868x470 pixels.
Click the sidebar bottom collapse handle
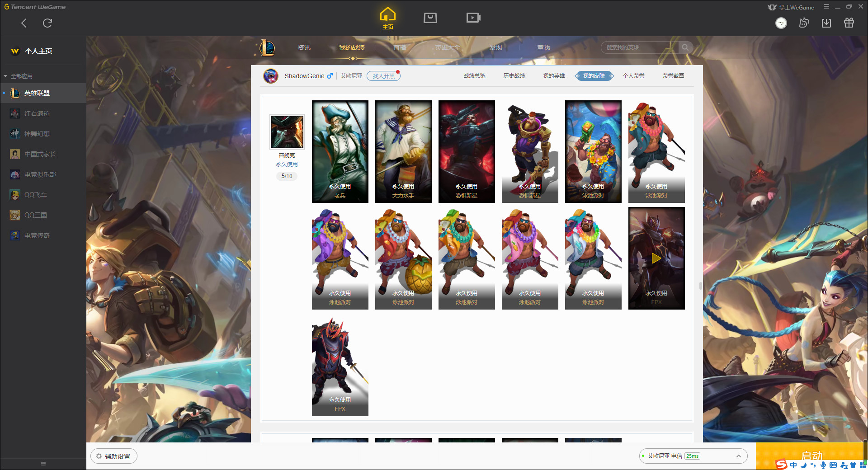[43, 464]
